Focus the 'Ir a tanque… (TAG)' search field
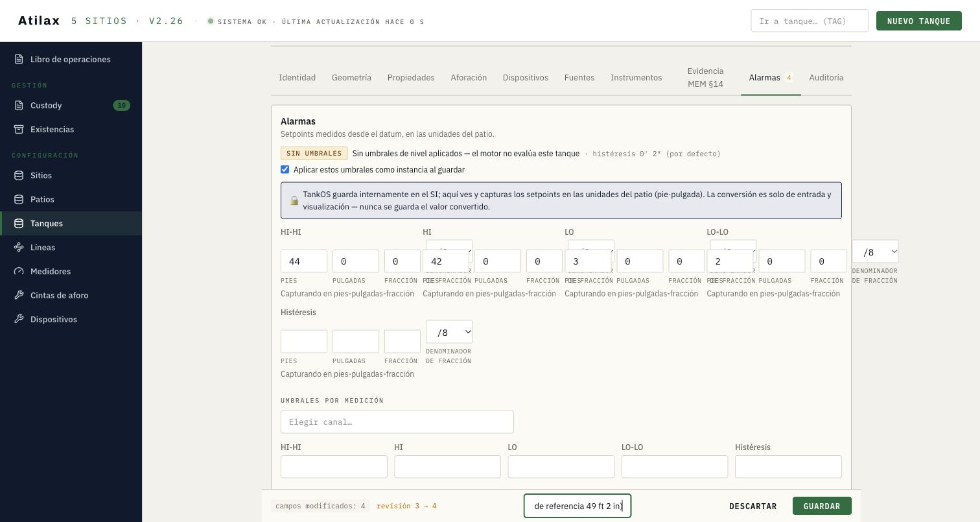 tap(809, 21)
